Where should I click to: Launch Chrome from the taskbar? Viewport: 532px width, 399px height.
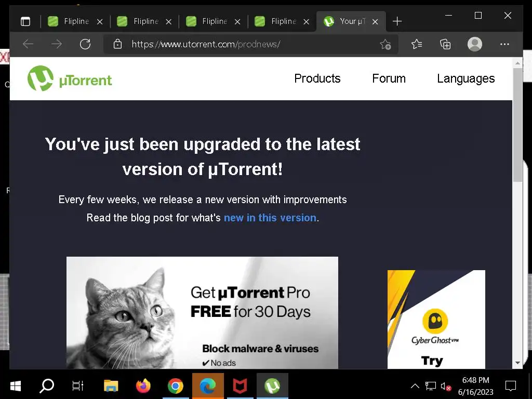click(x=176, y=386)
